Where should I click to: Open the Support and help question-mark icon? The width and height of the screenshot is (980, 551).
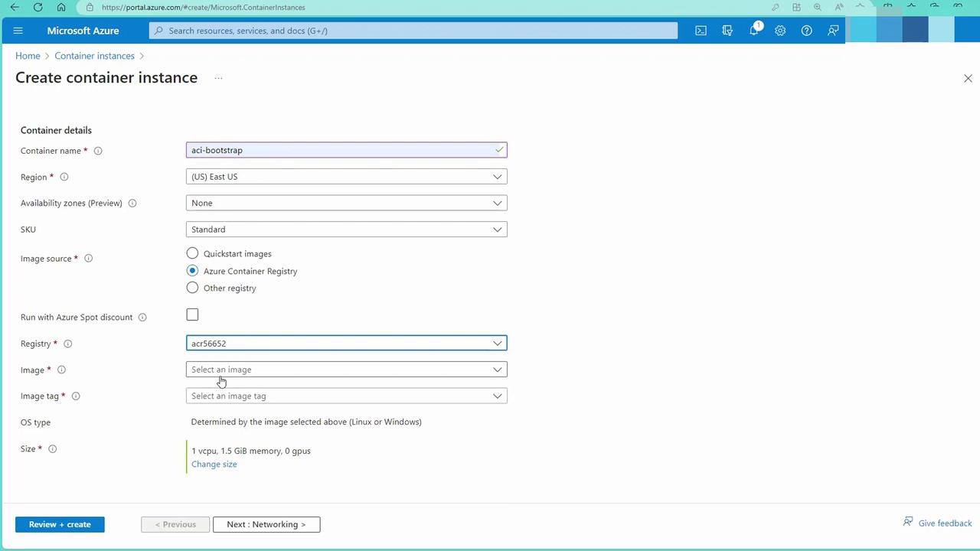[806, 31]
